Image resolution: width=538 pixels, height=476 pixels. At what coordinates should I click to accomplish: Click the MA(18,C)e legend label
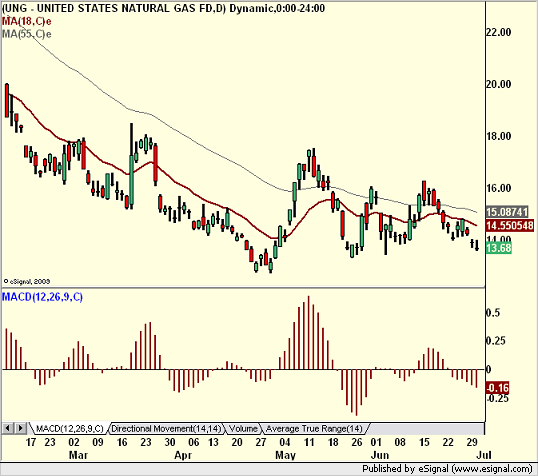pos(26,22)
